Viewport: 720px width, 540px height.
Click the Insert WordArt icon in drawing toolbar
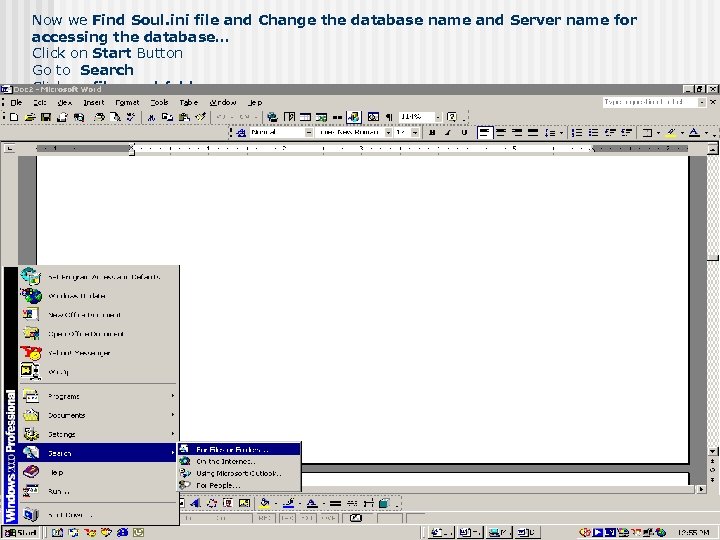(x=195, y=503)
